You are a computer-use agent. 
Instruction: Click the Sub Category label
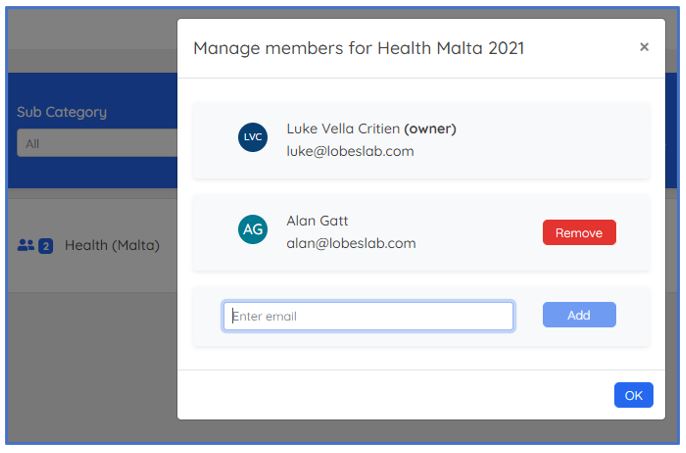coord(61,112)
